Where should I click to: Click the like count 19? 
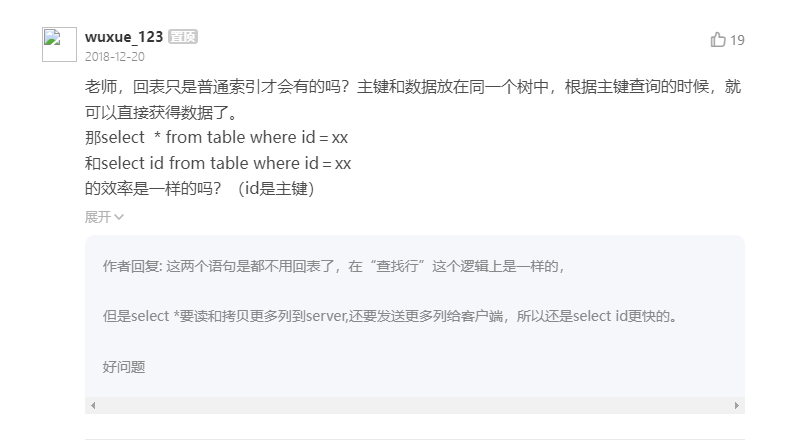[737, 40]
